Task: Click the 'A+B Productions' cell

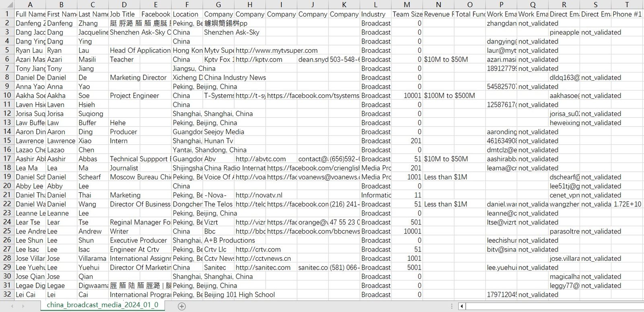Action: coord(229,240)
